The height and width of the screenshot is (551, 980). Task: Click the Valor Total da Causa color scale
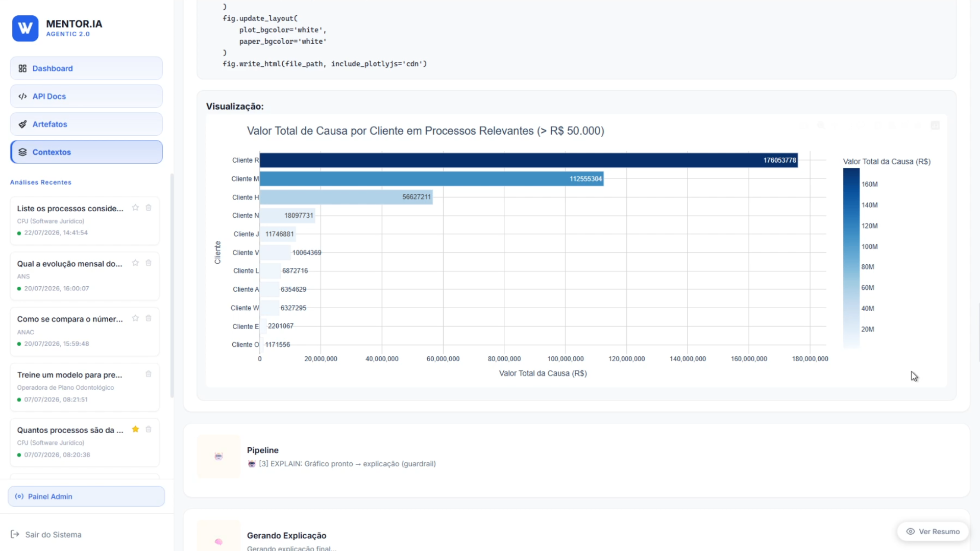[851, 258]
